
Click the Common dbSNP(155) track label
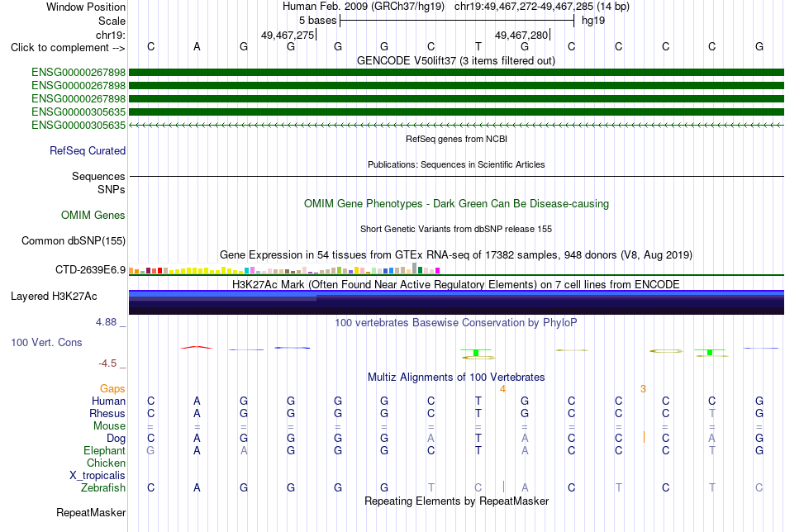click(x=74, y=240)
